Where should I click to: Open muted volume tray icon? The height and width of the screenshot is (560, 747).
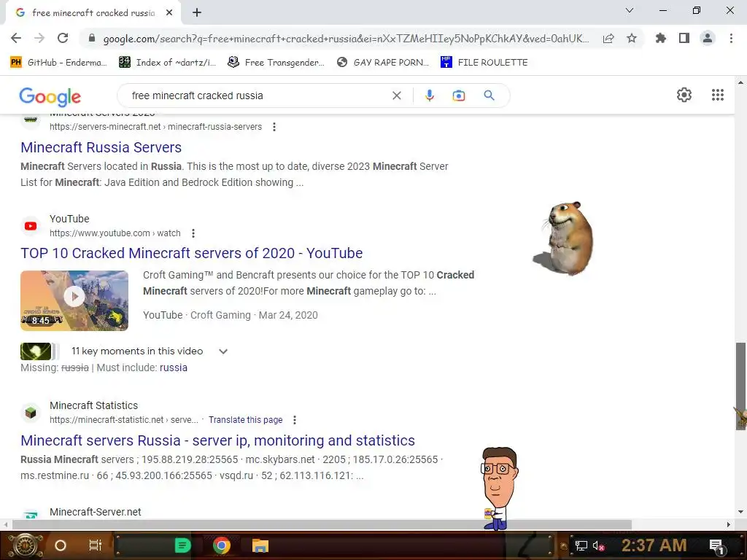point(598,545)
